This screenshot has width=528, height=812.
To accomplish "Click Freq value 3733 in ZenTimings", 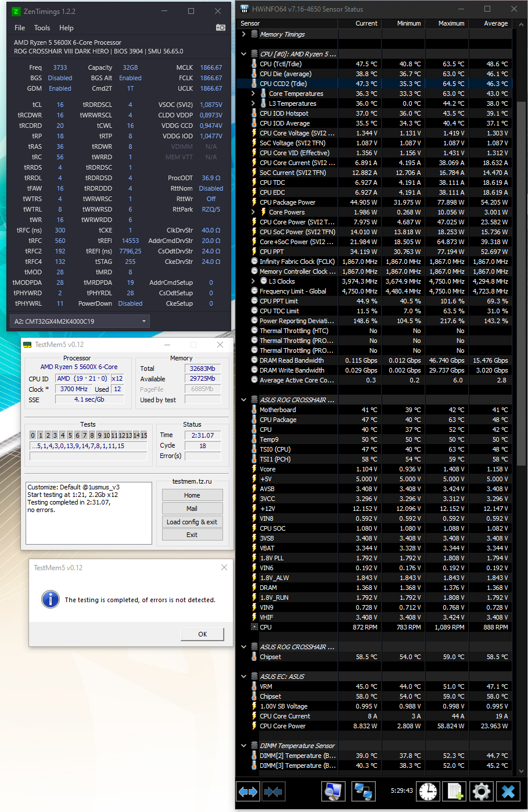I will (60, 67).
